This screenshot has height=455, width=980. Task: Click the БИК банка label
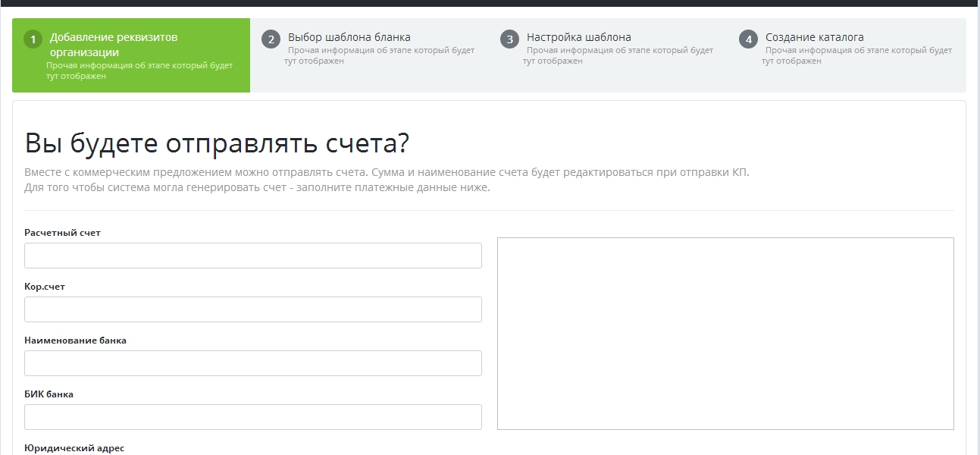49,394
